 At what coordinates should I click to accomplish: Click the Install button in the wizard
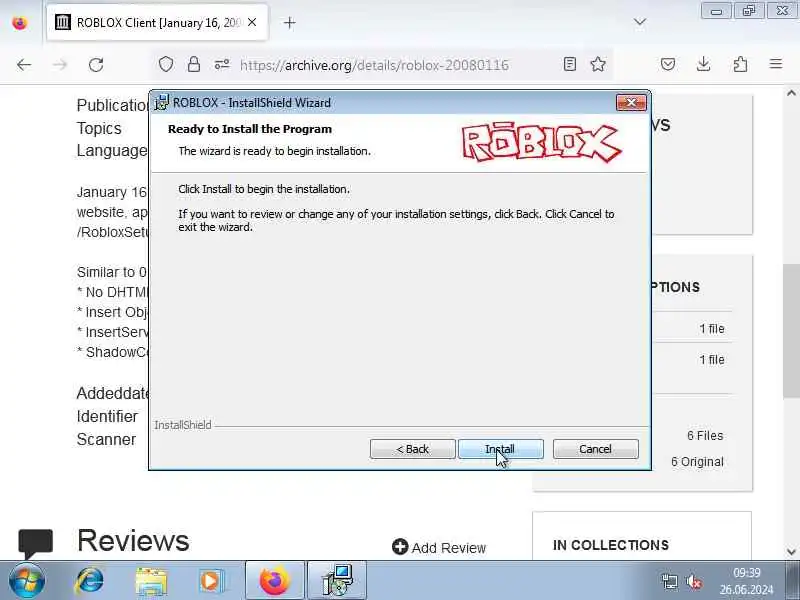click(501, 449)
